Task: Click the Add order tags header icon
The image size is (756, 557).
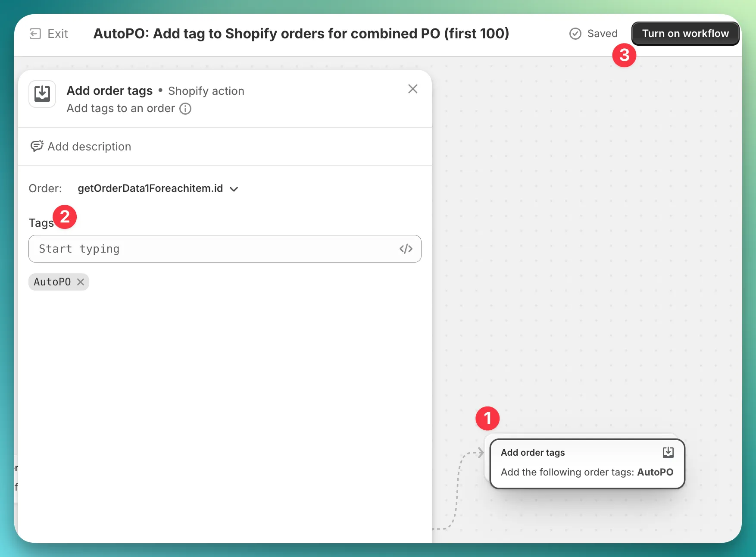Action: click(x=42, y=94)
